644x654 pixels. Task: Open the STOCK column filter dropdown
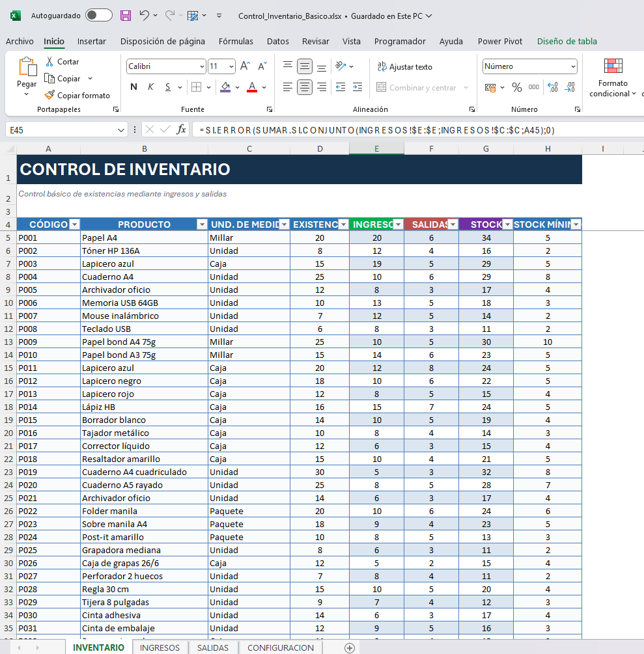pos(507,225)
